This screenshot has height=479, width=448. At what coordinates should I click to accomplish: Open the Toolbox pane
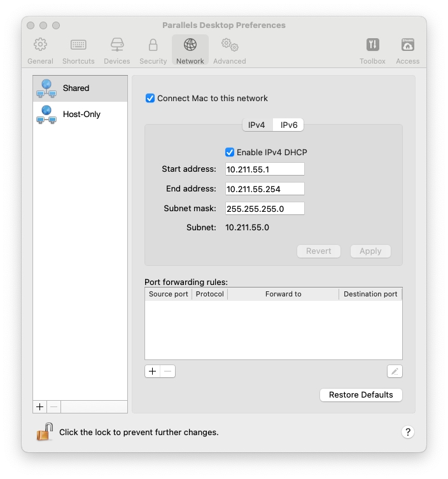(x=372, y=51)
